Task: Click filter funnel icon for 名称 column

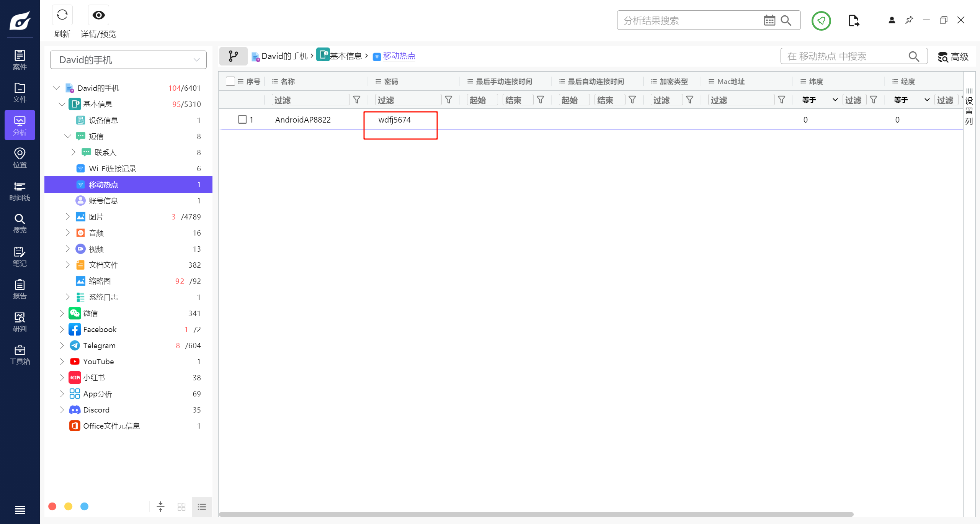Action: [356, 100]
